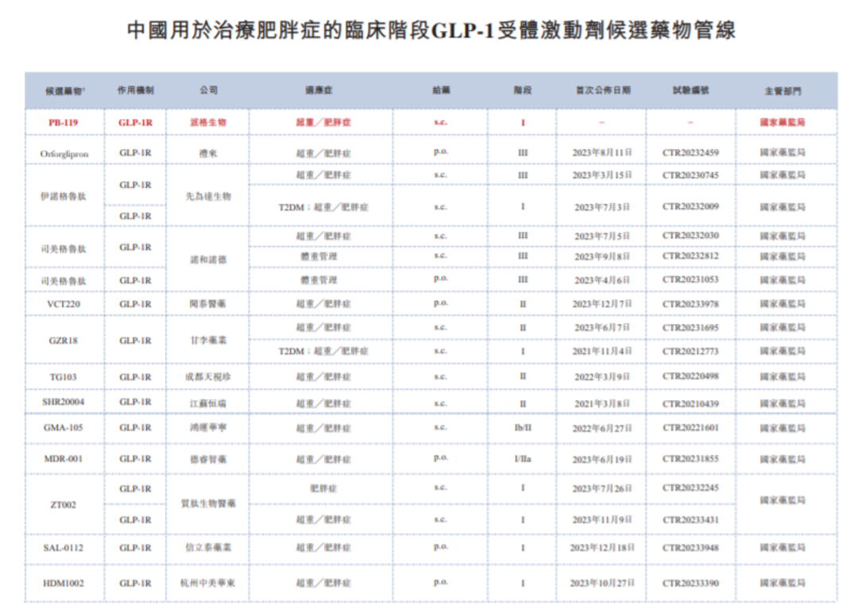
Task: Click the '江蘇恒瑞' company cell
Action: point(208,403)
